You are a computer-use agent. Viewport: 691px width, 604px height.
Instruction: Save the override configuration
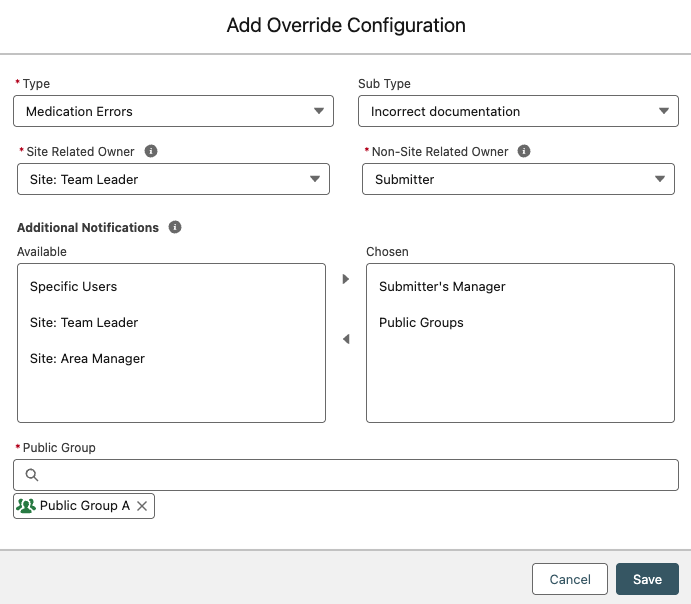647,579
